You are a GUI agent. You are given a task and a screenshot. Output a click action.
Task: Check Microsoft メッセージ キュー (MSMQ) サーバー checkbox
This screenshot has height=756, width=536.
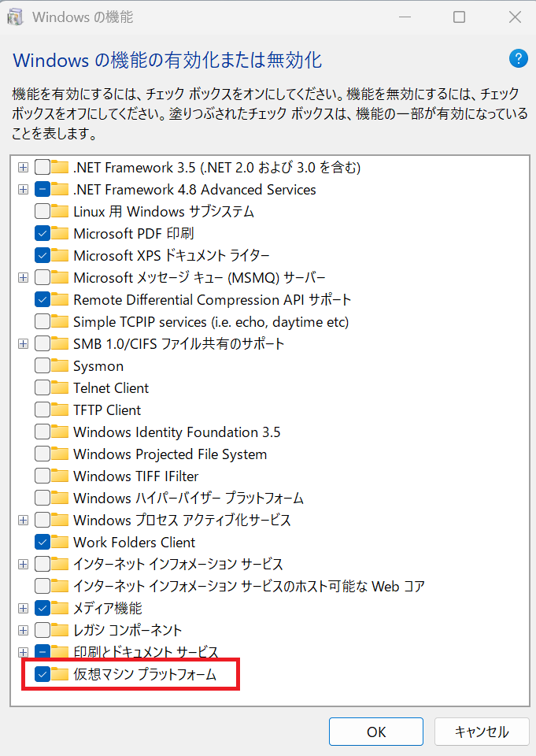43,278
